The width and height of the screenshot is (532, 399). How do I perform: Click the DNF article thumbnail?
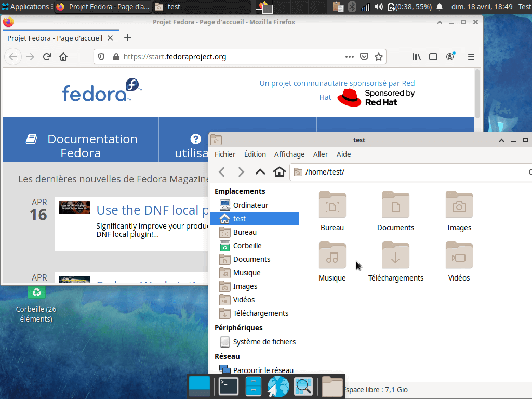(74, 207)
